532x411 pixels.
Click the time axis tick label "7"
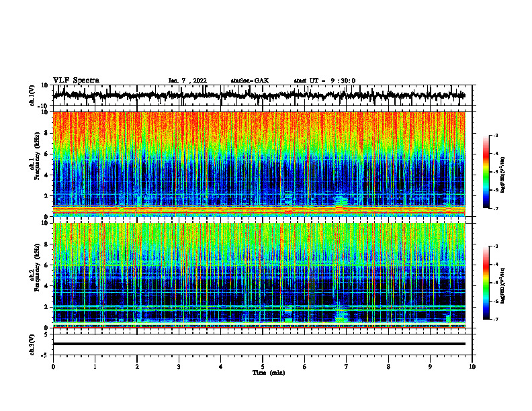347,367
